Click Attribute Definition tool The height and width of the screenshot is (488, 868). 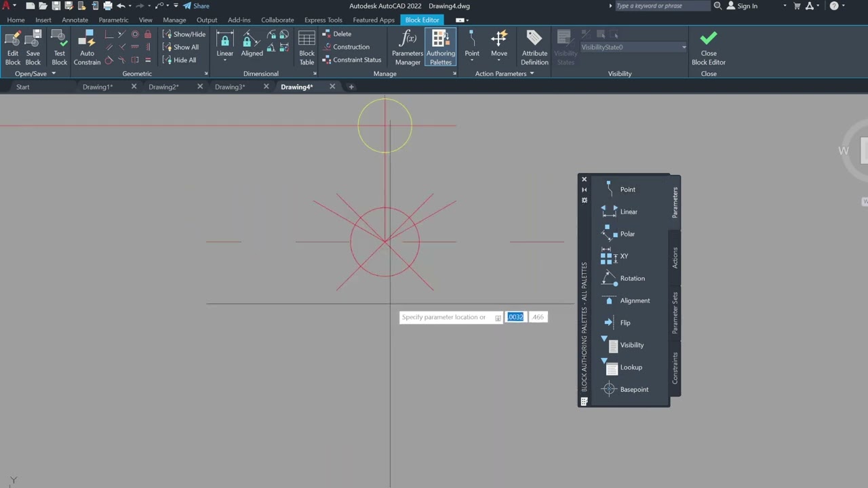pyautogui.click(x=534, y=47)
